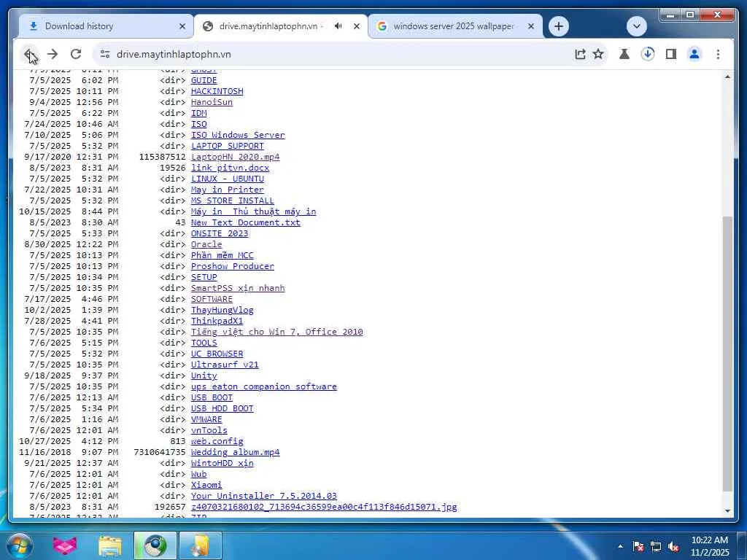Open Chrome three-dot menu
747x560 pixels.
(x=718, y=54)
